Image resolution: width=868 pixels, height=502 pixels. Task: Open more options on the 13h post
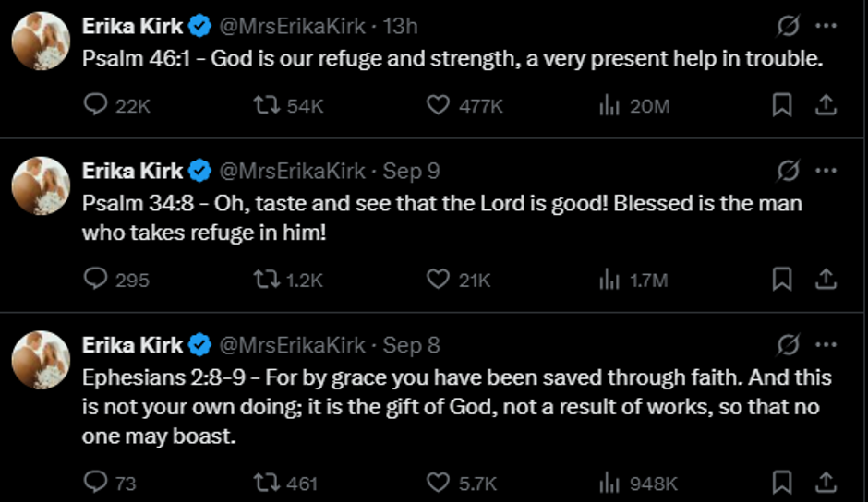(x=826, y=25)
